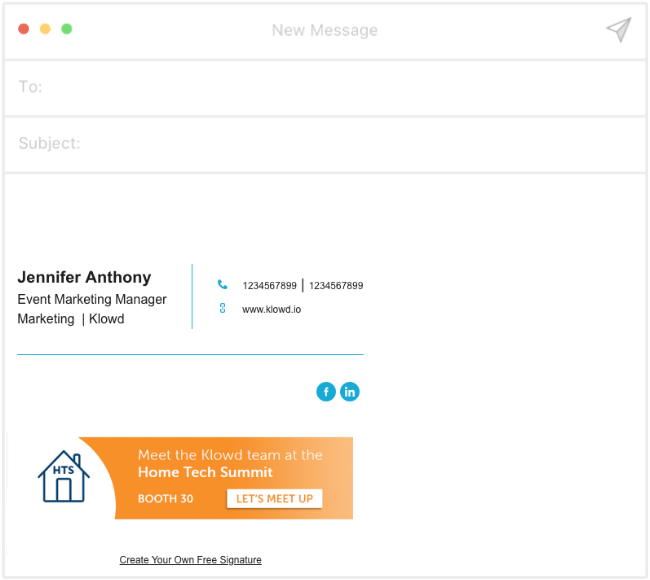Click the New Message window title
The width and height of the screenshot is (650, 580).
point(325,30)
